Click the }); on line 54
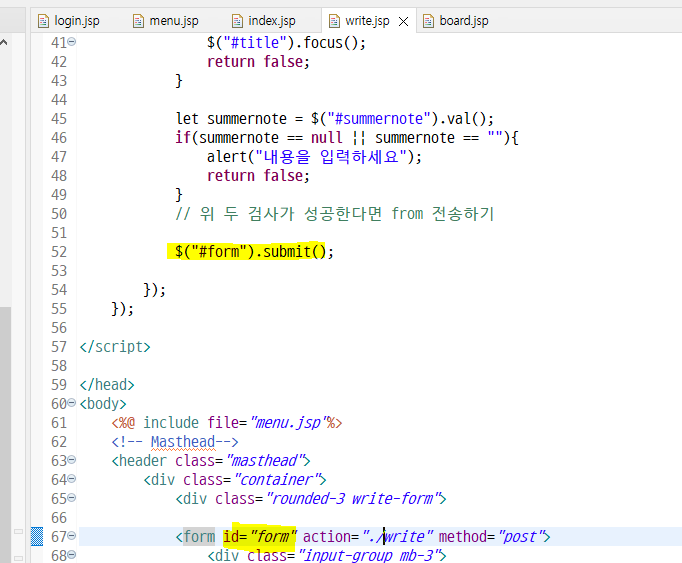682x563 pixels. point(154,289)
